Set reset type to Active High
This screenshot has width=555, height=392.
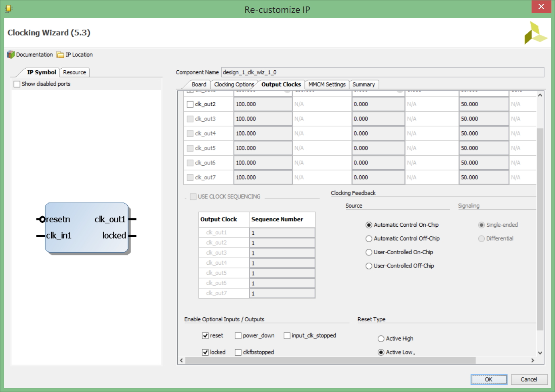(x=381, y=339)
